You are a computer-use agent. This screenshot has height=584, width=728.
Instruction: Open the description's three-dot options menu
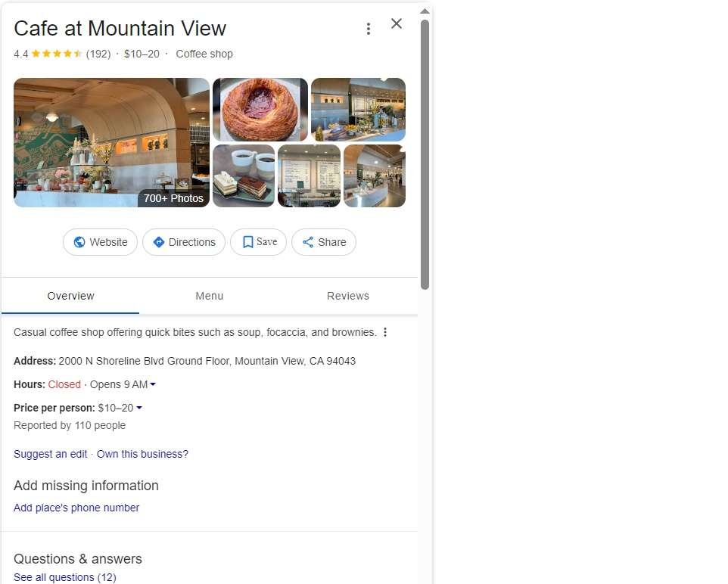(385, 332)
